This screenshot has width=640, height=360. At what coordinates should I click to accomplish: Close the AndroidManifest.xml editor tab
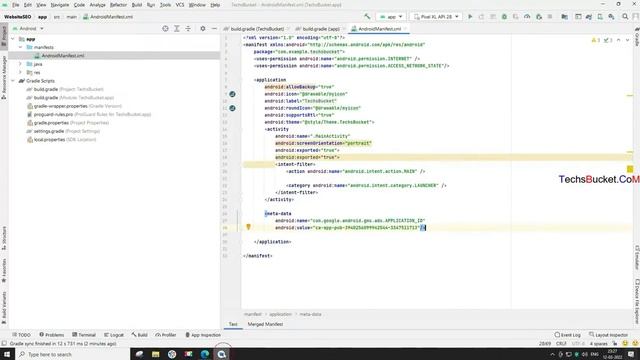coord(405,29)
